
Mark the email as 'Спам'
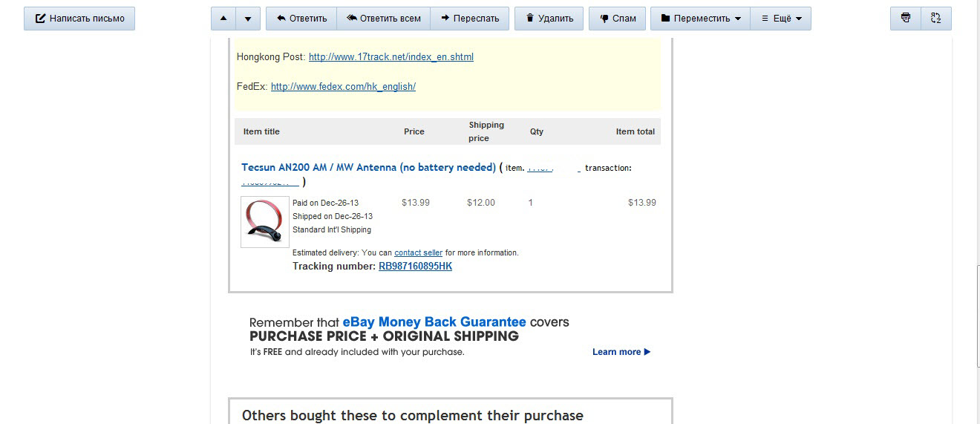point(618,19)
